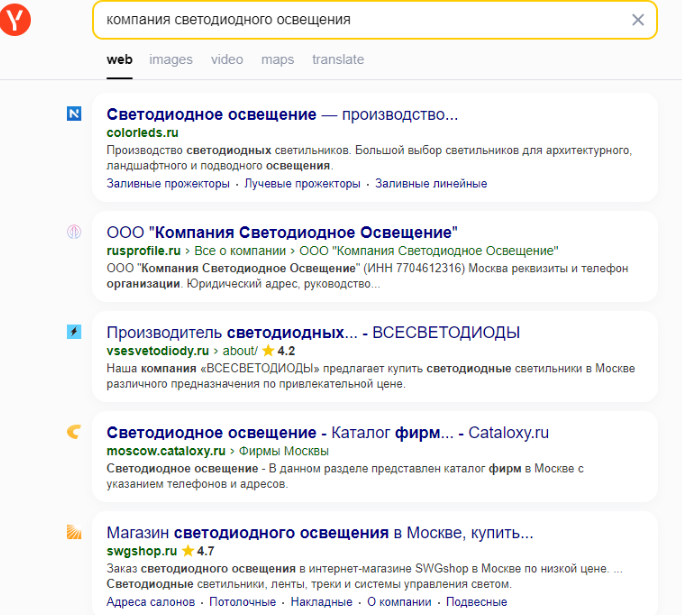
Task: Switch to the images tab
Action: coord(171,60)
